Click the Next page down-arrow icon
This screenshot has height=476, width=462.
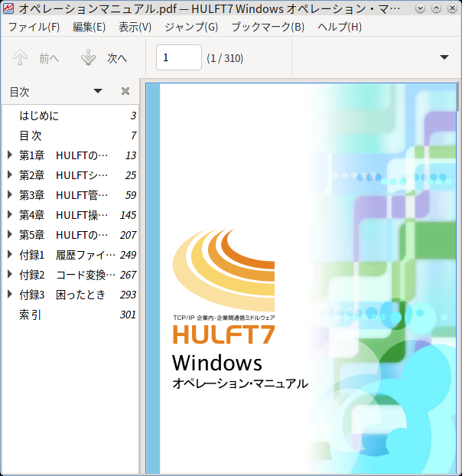coord(88,57)
